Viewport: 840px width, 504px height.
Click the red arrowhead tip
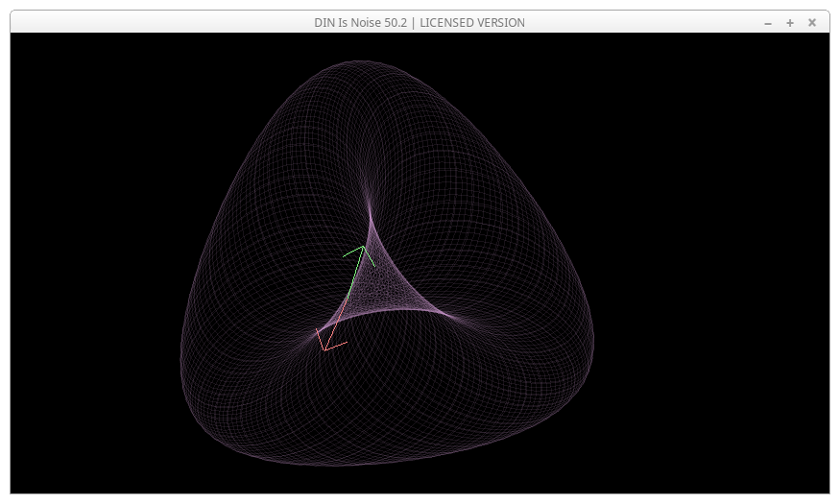(x=325, y=349)
